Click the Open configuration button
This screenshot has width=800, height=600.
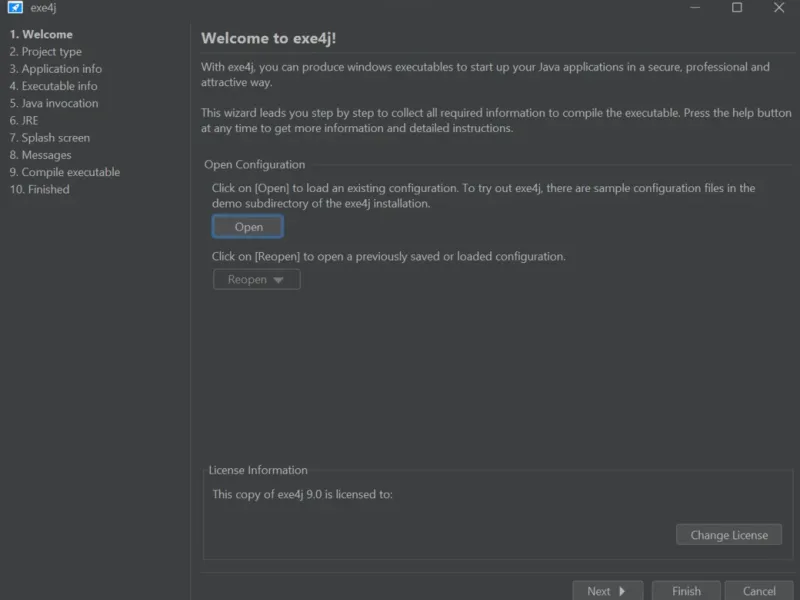point(248,227)
